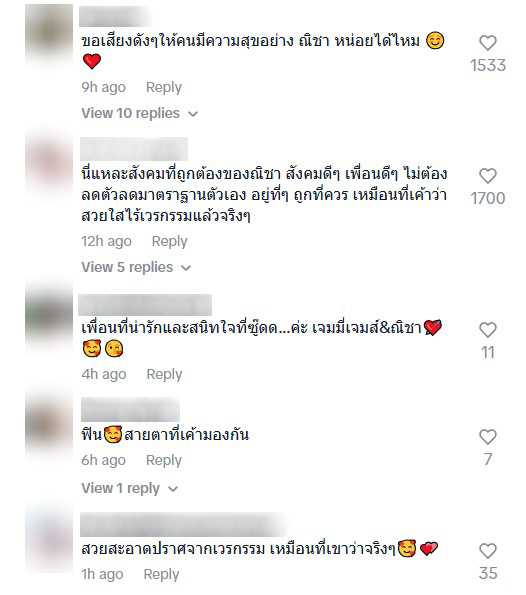
Task: Open the last commenter's avatar
Action: coord(49,542)
